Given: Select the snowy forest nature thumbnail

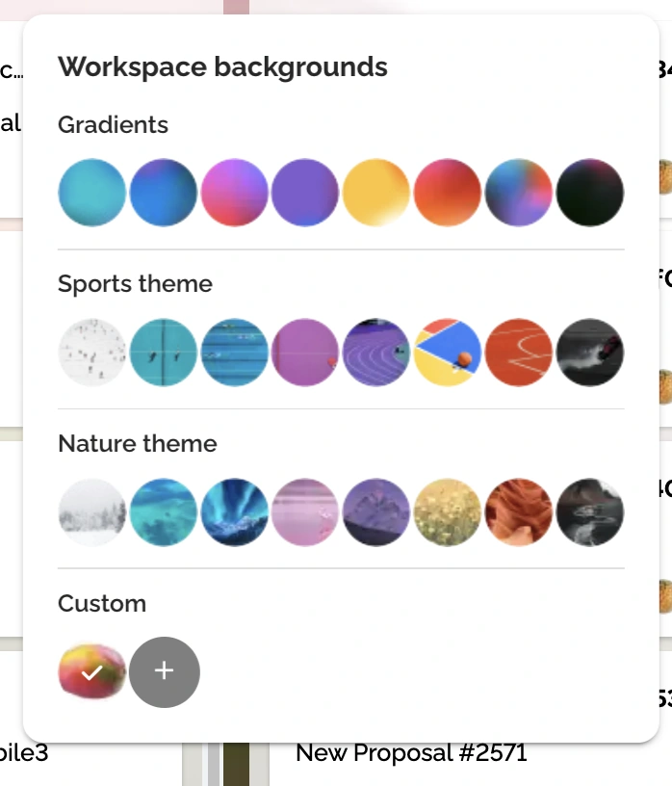Looking at the screenshot, I should (92, 512).
